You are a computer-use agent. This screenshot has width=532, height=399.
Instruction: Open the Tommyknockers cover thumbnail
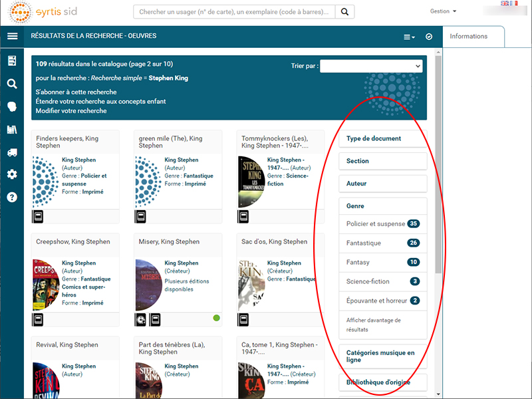coord(251,182)
